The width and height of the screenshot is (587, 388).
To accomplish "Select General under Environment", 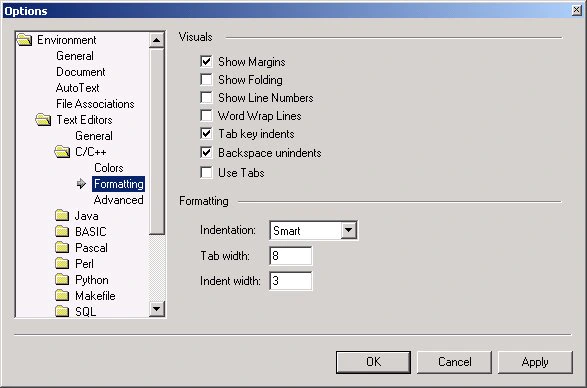I will (75, 56).
